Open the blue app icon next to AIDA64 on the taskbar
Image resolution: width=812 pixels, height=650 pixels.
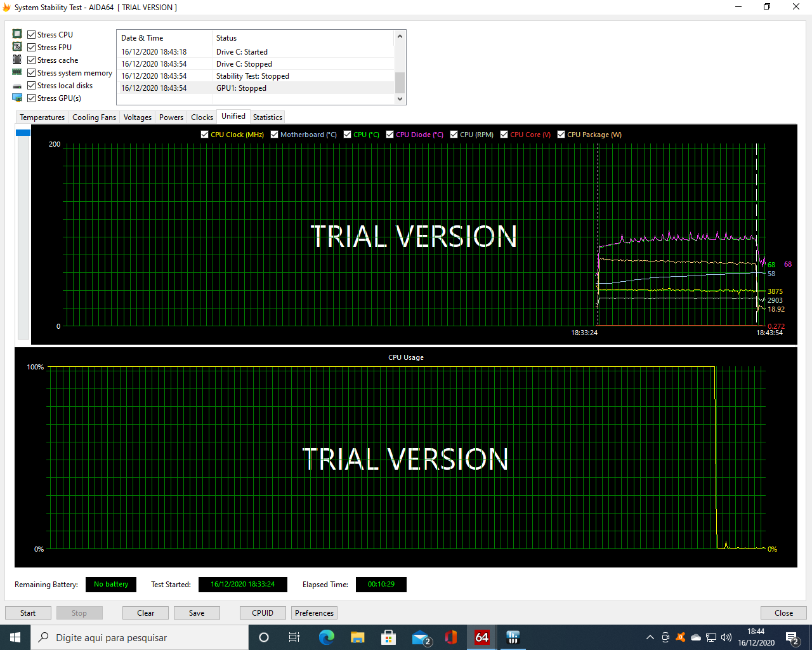click(513, 637)
